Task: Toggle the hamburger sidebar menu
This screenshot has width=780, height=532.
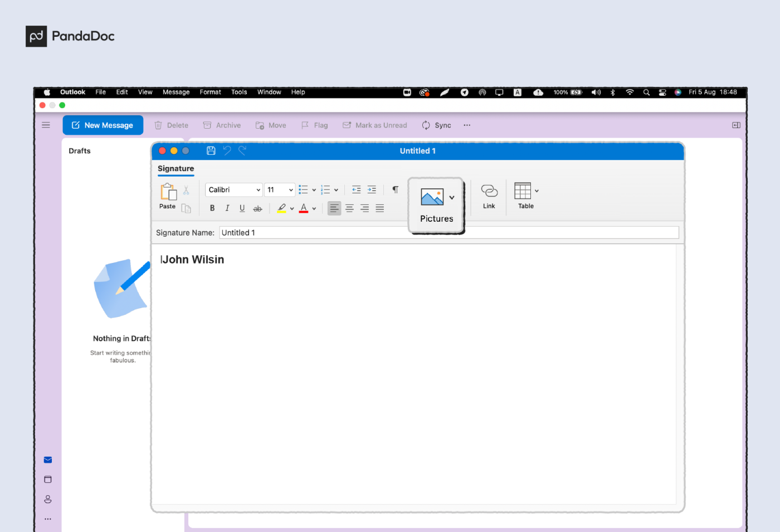Action: point(46,125)
